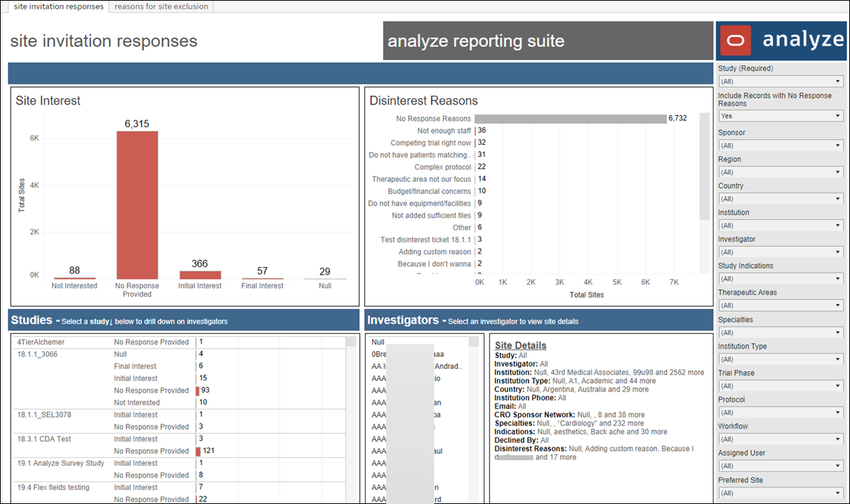
Task: Click the Oracle Analyze logo icon
Action: pyautogui.click(x=735, y=40)
